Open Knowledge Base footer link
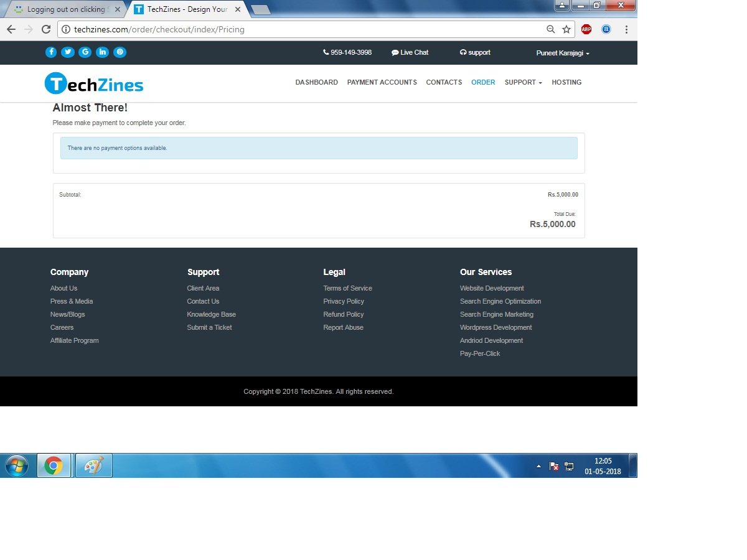This screenshot has width=747, height=560. point(212,314)
